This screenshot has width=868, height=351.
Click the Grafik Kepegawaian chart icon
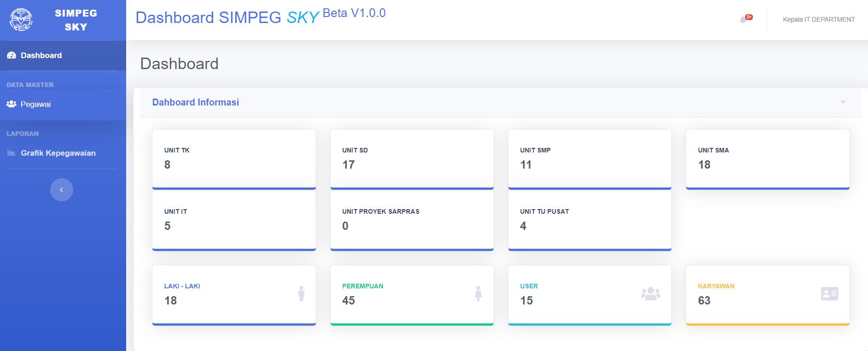(12, 153)
